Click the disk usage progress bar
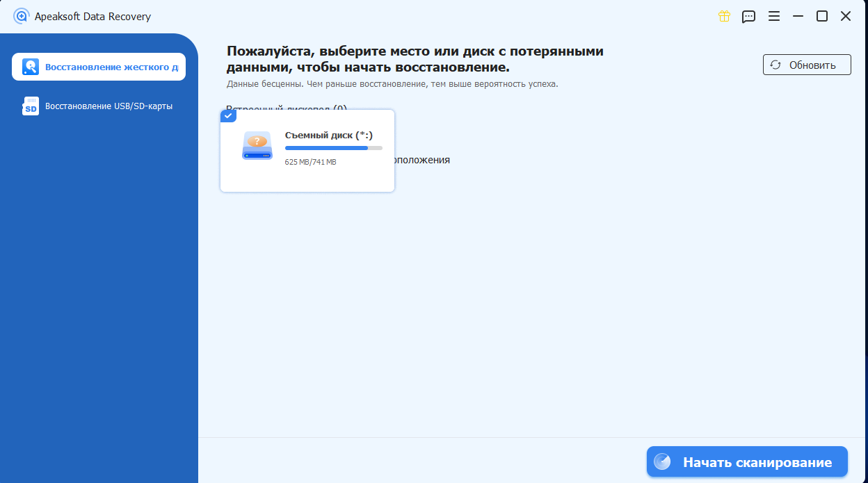 [334, 147]
